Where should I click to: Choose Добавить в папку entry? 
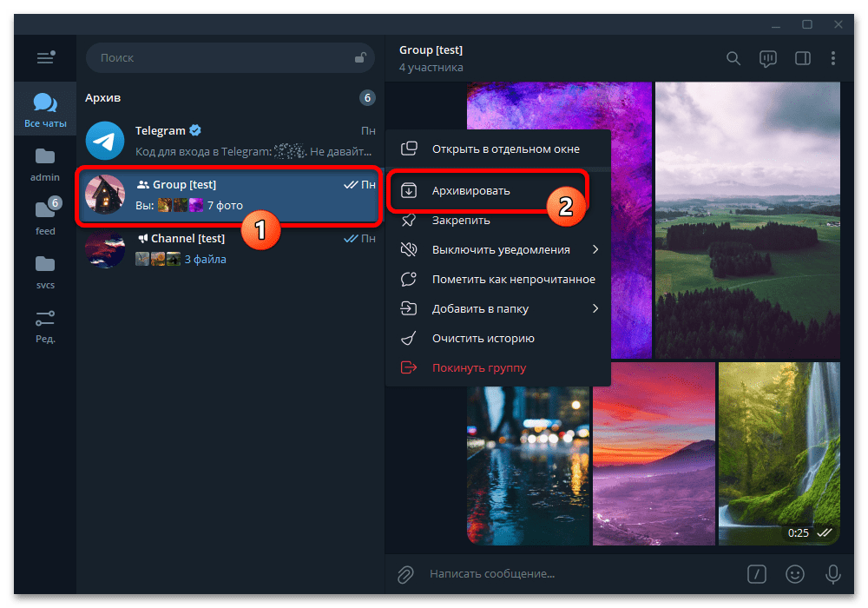point(498,308)
